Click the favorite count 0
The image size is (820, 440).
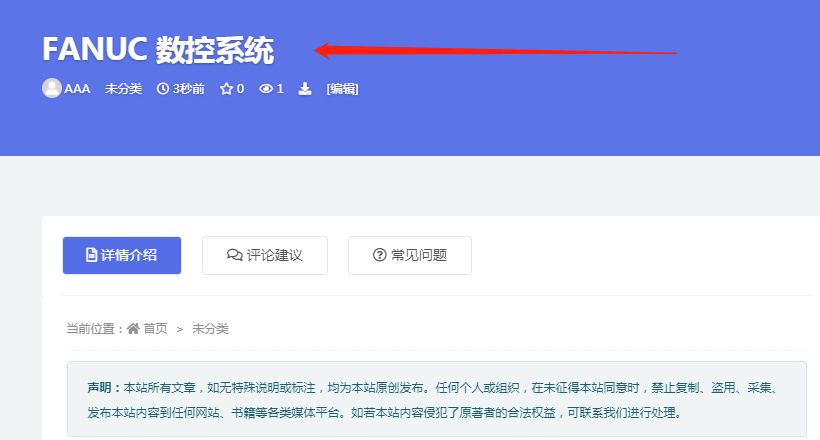241,89
